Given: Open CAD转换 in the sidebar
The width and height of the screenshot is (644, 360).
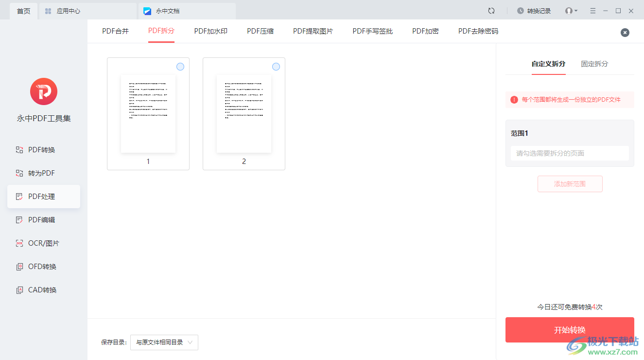Looking at the screenshot, I should point(44,290).
